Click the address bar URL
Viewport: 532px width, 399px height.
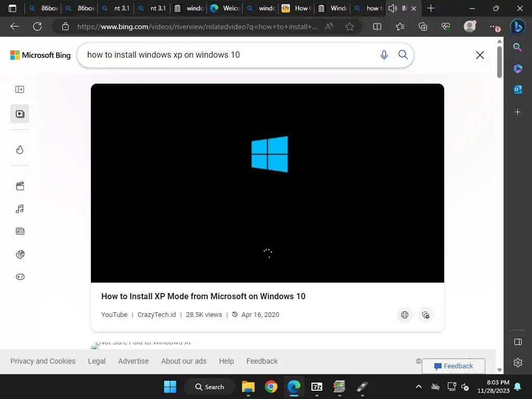pos(197,26)
